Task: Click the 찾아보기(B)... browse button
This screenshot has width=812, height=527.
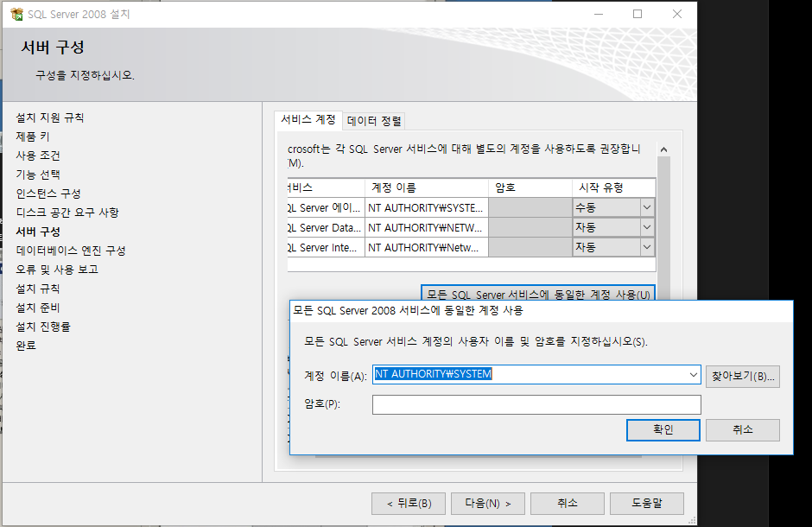Action: 743,377
